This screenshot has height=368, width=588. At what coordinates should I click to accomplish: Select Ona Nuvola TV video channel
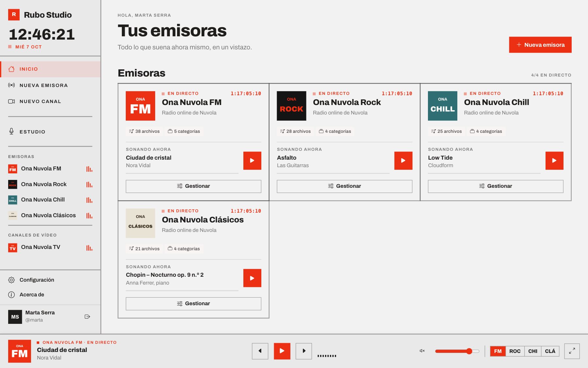tap(50, 247)
